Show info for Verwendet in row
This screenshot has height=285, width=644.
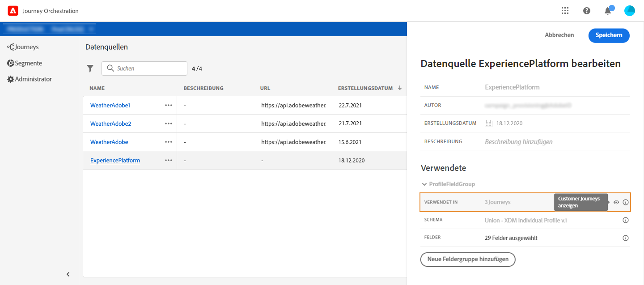click(x=626, y=202)
